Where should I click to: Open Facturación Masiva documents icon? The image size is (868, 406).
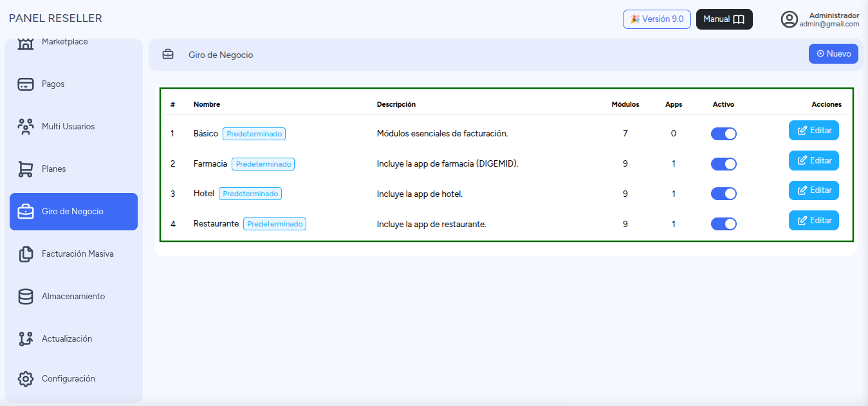coord(25,254)
